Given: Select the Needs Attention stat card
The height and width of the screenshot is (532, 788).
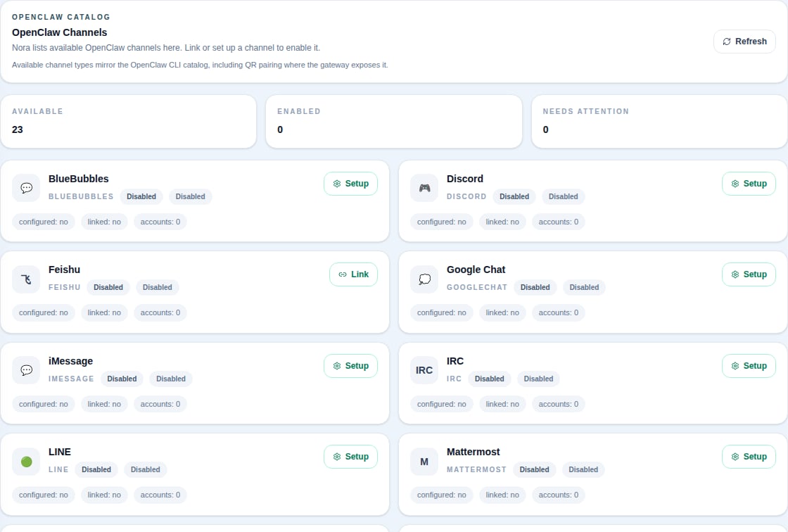Looking at the screenshot, I should point(659,121).
